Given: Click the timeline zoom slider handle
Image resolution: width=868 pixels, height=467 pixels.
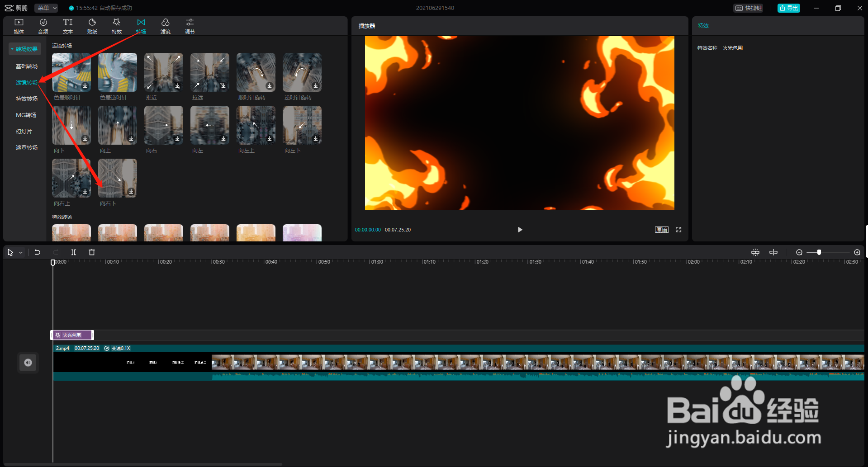Looking at the screenshot, I should [x=819, y=252].
